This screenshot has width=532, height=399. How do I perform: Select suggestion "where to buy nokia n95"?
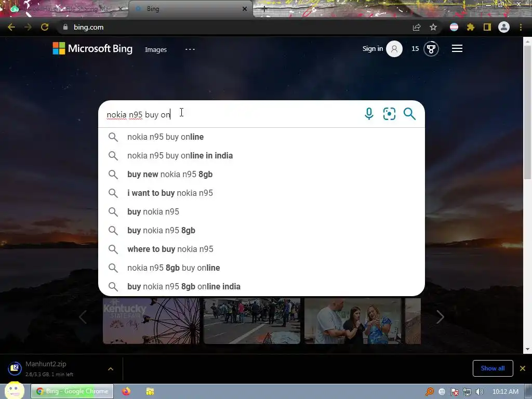(261, 249)
